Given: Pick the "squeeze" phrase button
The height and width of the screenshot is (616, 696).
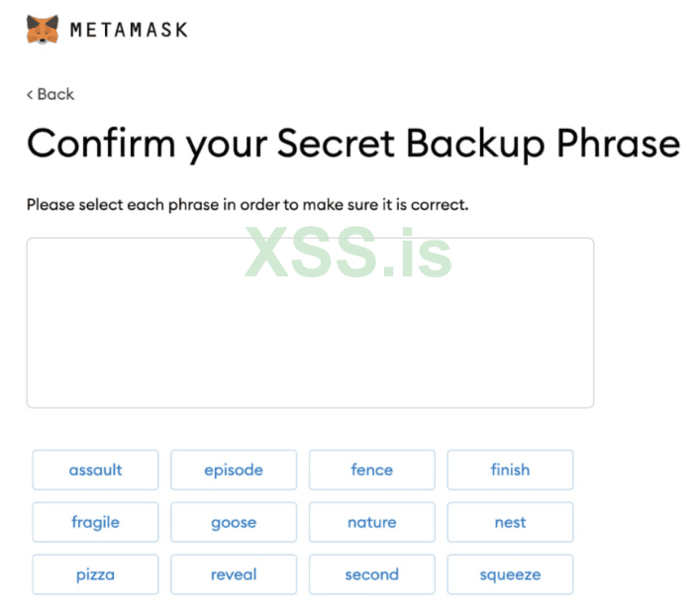Looking at the screenshot, I should (510, 574).
